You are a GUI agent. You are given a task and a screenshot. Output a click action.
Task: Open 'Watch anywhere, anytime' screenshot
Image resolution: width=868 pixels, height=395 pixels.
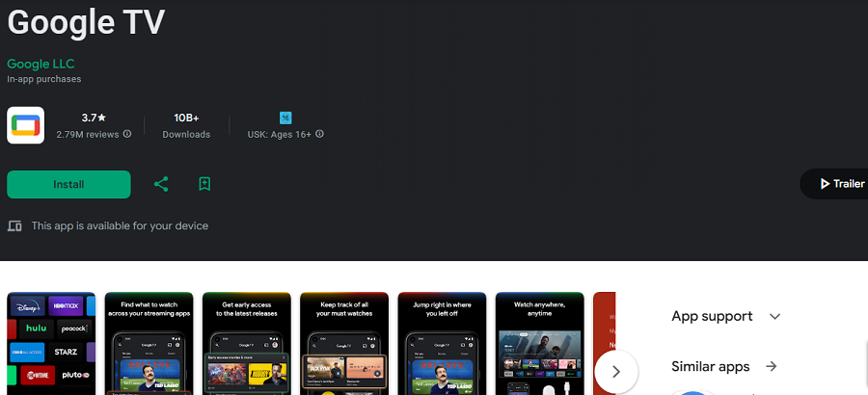540,344
